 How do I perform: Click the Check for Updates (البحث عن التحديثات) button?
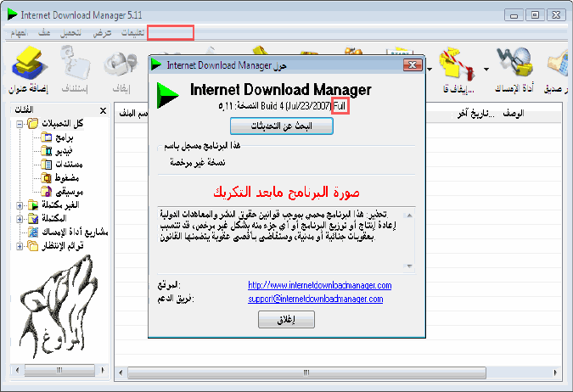tap(281, 126)
